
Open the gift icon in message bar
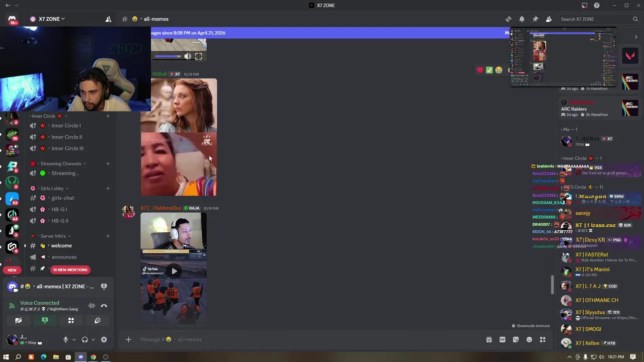pos(489,340)
